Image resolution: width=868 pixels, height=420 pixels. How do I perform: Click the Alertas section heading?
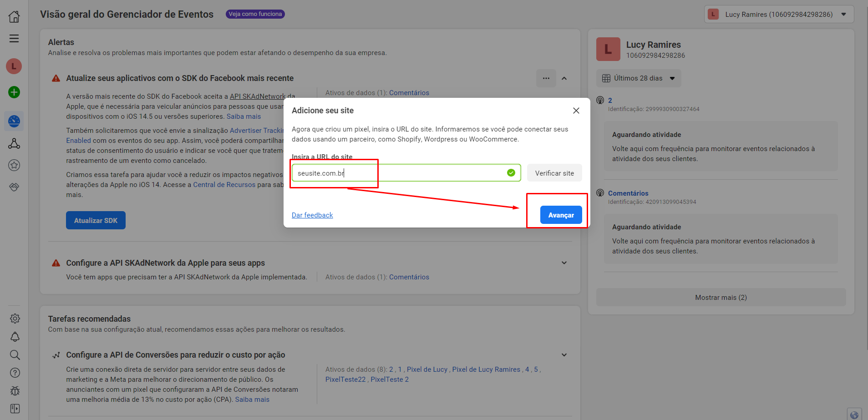61,42
